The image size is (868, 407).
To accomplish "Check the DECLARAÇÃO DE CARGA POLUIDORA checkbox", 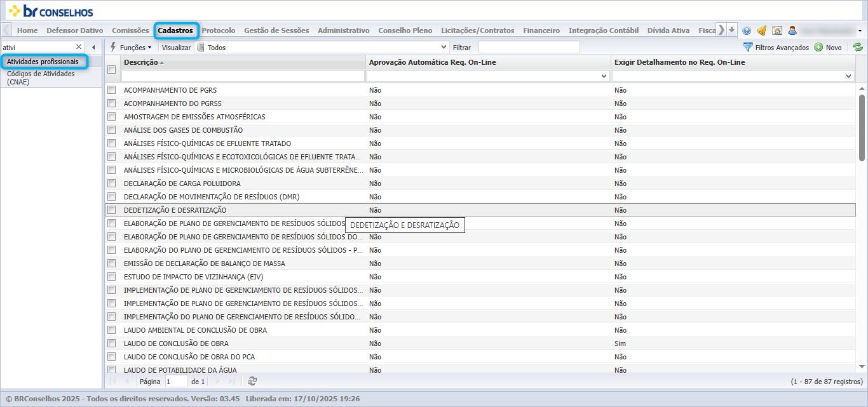I will [111, 183].
